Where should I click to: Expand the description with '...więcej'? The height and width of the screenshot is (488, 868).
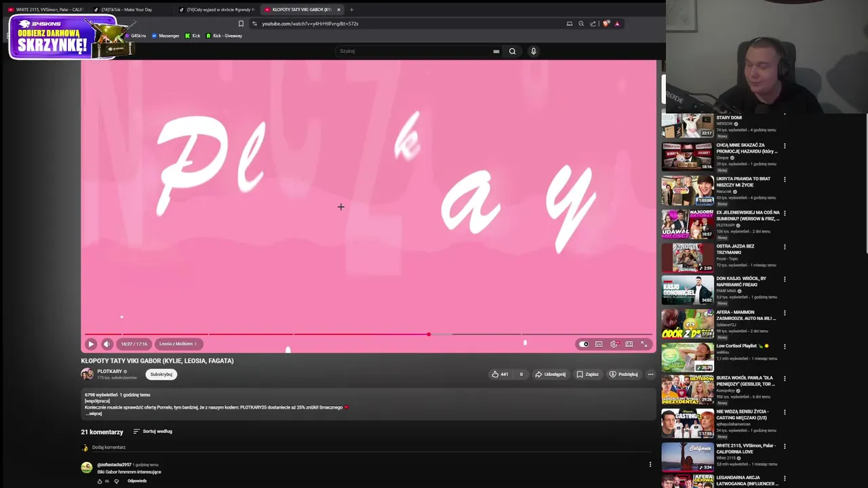93,413
